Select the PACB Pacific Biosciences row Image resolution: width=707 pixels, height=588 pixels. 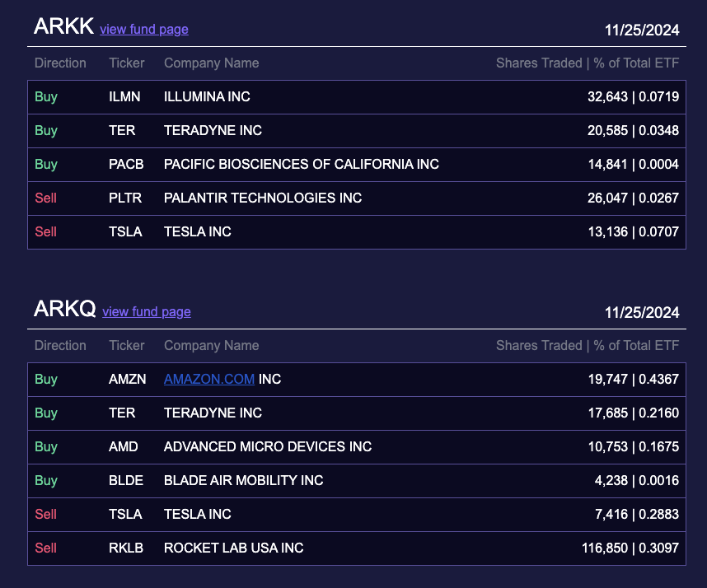click(x=354, y=164)
